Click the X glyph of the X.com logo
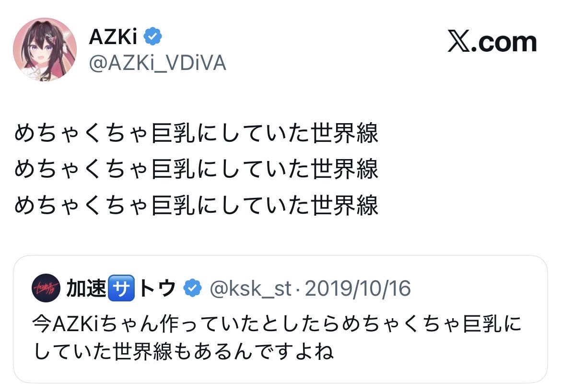The width and height of the screenshot is (561, 392). (460, 42)
